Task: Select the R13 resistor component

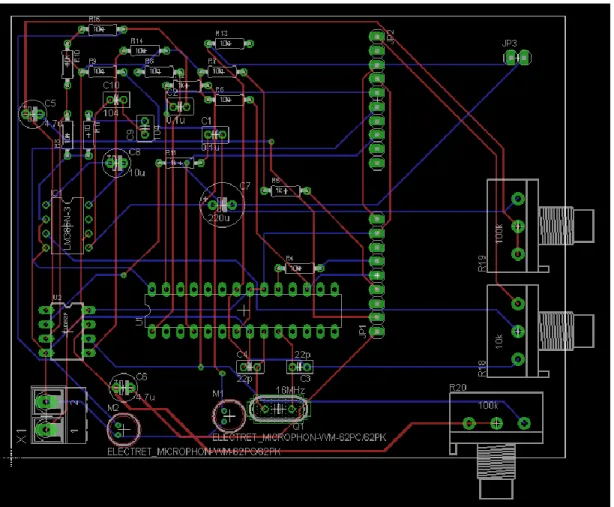Action: pyautogui.click(x=229, y=43)
